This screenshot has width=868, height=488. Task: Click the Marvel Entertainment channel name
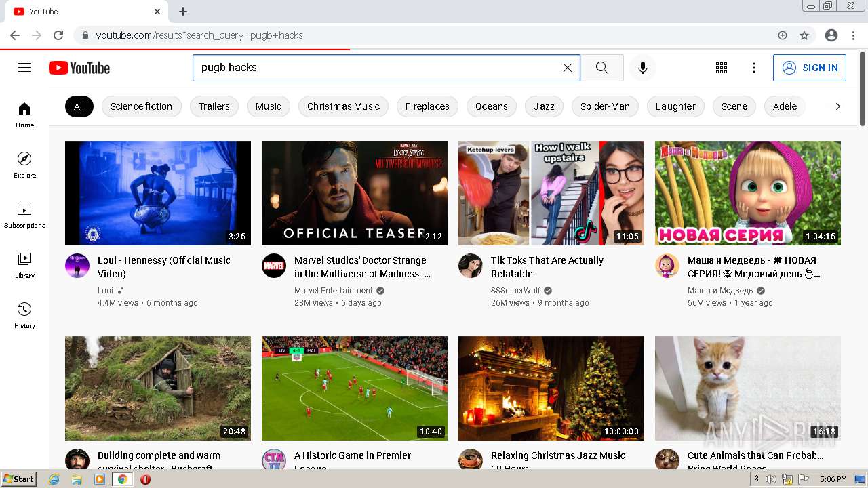[x=334, y=291]
